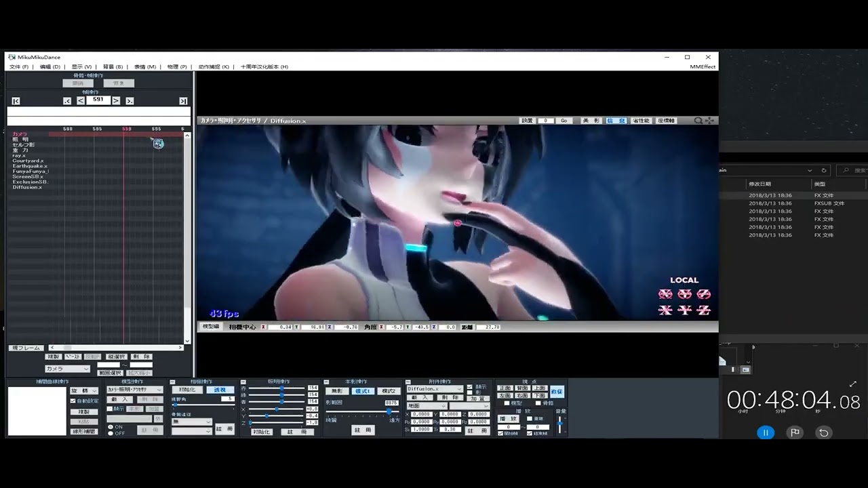This screenshot has height=488, width=868.
Task: Collapse the lighting operation panel
Action: [243, 382]
